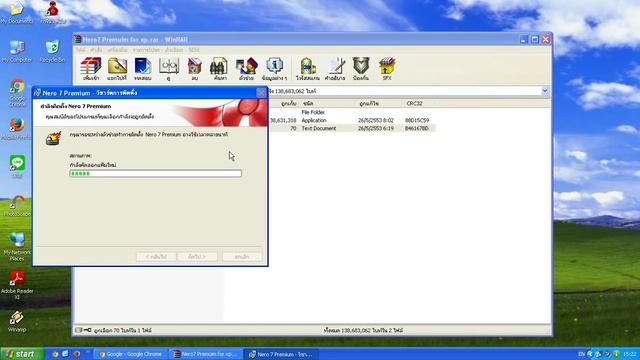Switch to Google Chrome taskbar button
The image size is (640, 360).
pyautogui.click(x=131, y=354)
